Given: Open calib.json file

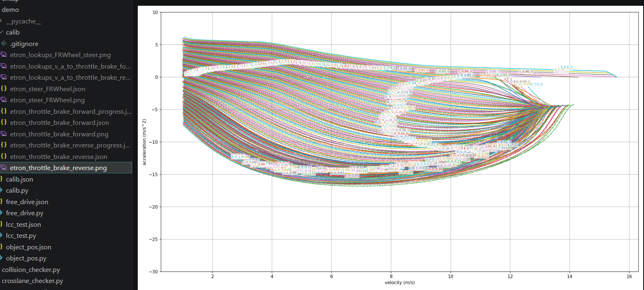Looking at the screenshot, I should (19, 179).
